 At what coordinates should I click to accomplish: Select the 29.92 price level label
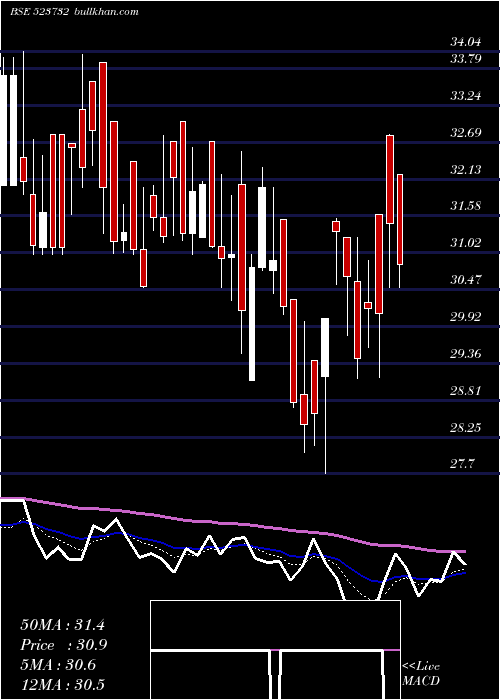pyautogui.click(x=466, y=317)
